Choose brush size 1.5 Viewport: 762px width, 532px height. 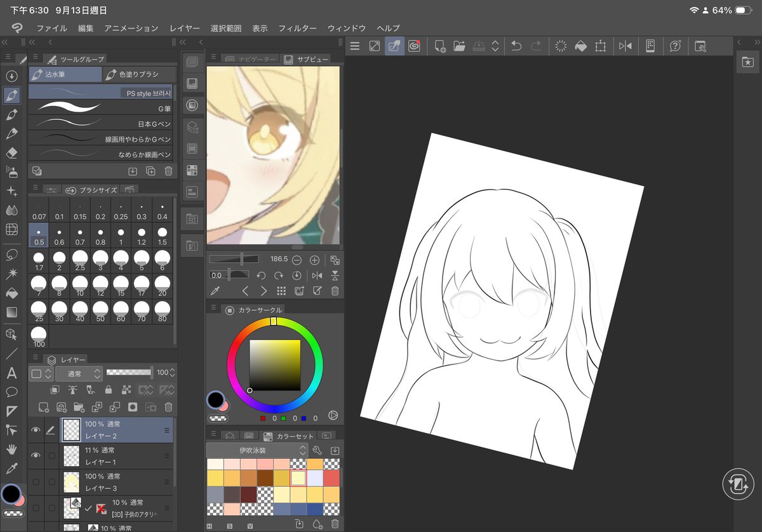tap(163, 236)
